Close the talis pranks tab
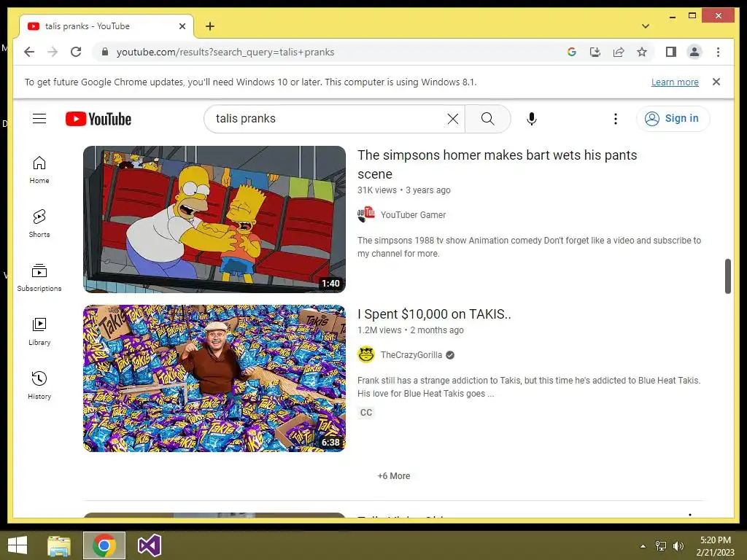 coord(182,26)
